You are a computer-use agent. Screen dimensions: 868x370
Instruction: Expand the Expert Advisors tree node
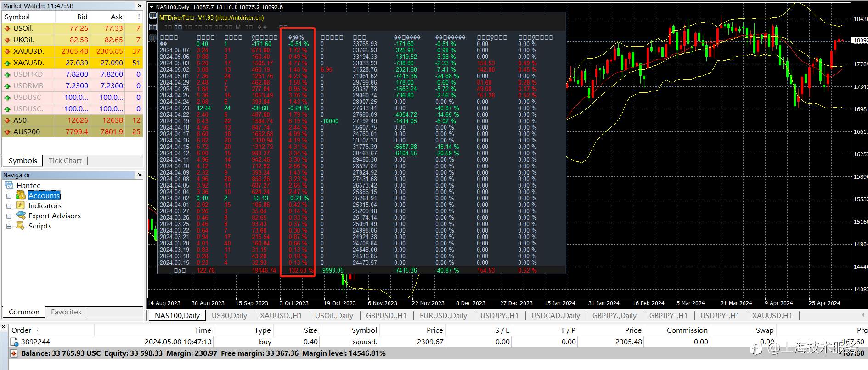tap(9, 216)
